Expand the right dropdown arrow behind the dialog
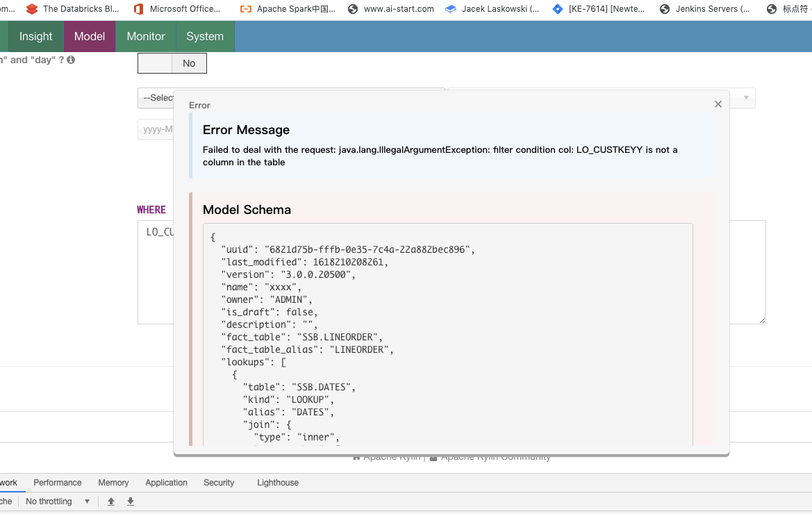Image resolution: width=812 pixels, height=514 pixels. (746, 98)
